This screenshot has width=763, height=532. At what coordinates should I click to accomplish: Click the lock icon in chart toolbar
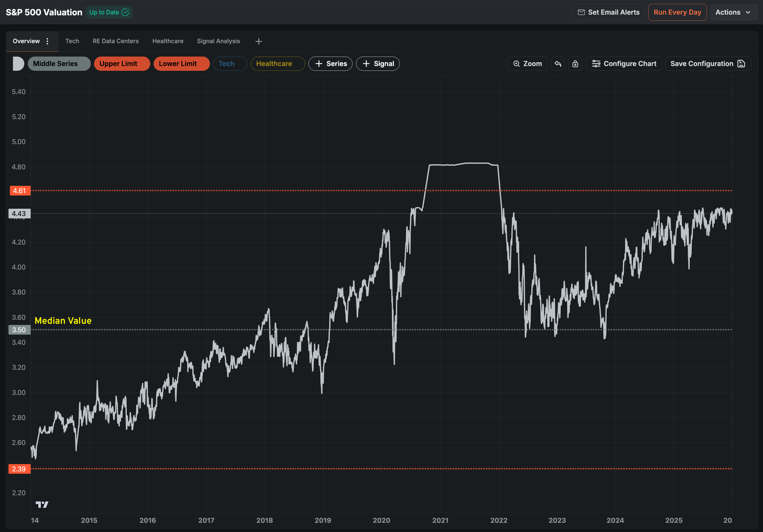pyautogui.click(x=575, y=64)
